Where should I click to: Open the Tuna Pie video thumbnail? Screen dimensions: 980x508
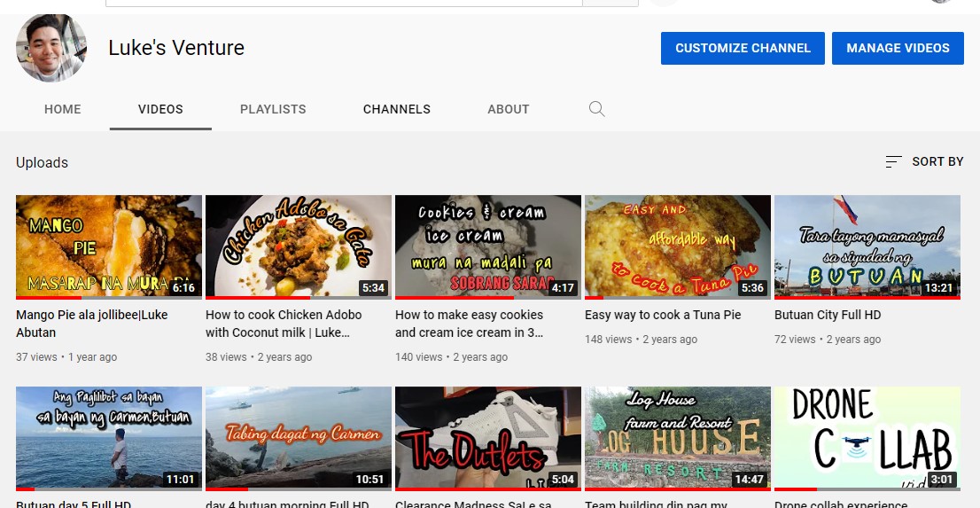tap(678, 247)
